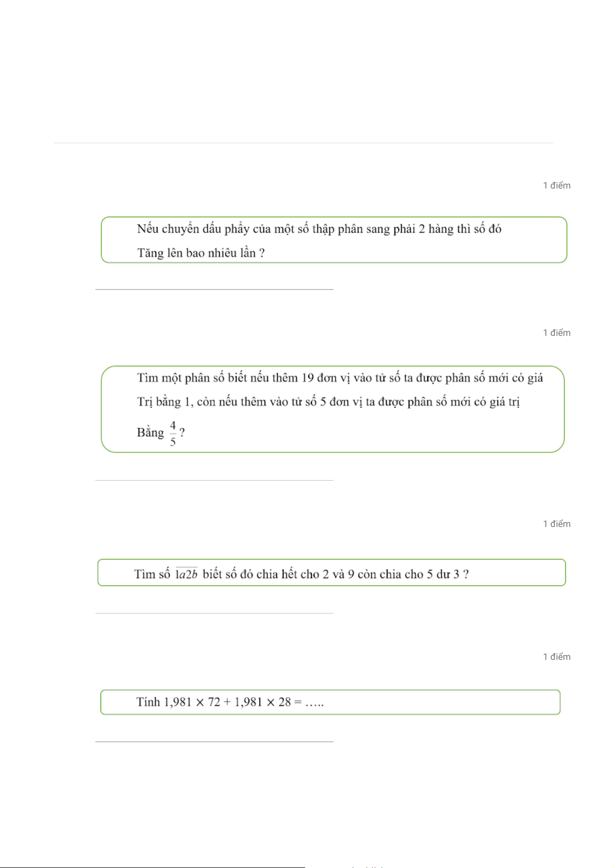Screen dimensions: 614x868
Task: Click the overlined number 1a2b
Action: (x=187, y=574)
